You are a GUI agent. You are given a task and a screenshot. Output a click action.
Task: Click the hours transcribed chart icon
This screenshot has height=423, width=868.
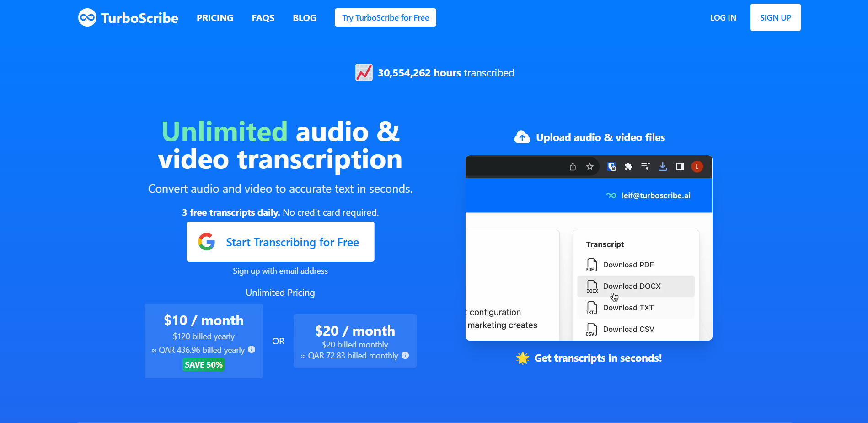[364, 72]
